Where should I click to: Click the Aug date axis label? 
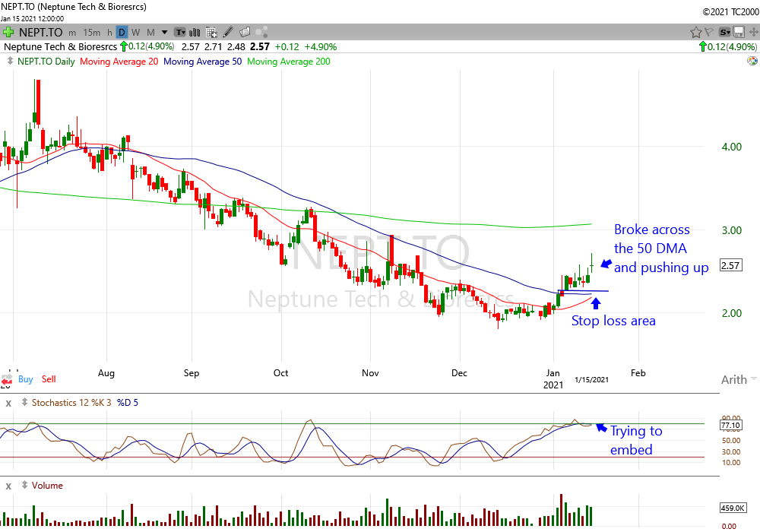106,372
